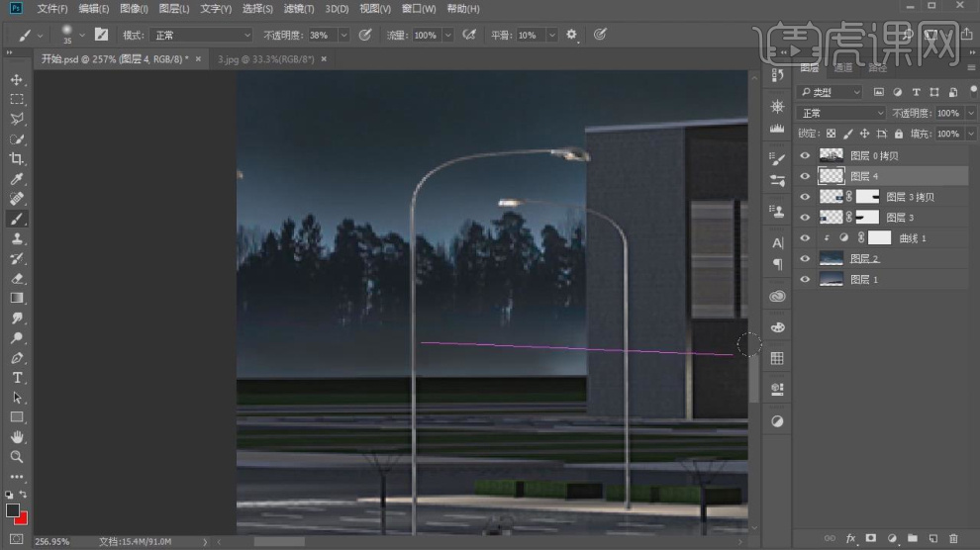Select the Move tool

[17, 79]
